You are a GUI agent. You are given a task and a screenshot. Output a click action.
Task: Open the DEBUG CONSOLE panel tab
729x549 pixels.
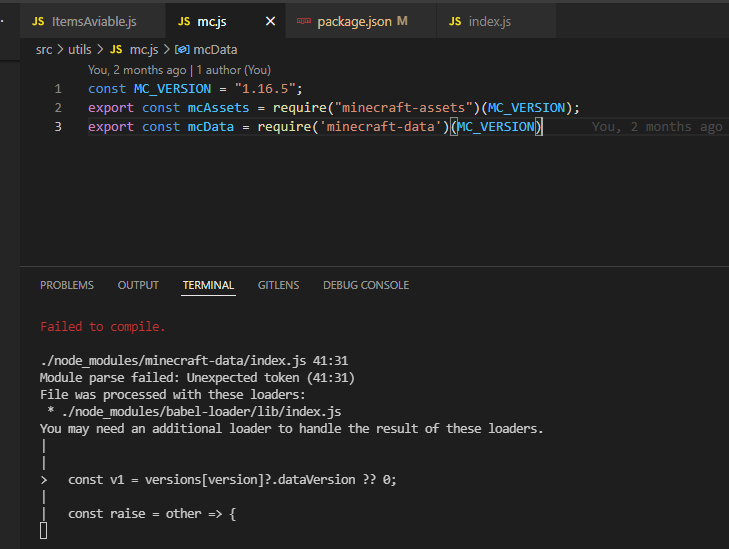(366, 285)
